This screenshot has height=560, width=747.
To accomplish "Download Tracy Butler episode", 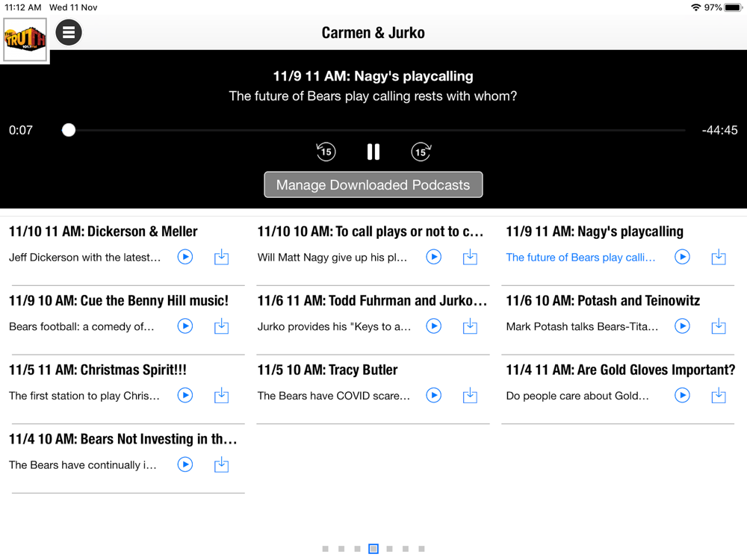I will click(x=470, y=395).
